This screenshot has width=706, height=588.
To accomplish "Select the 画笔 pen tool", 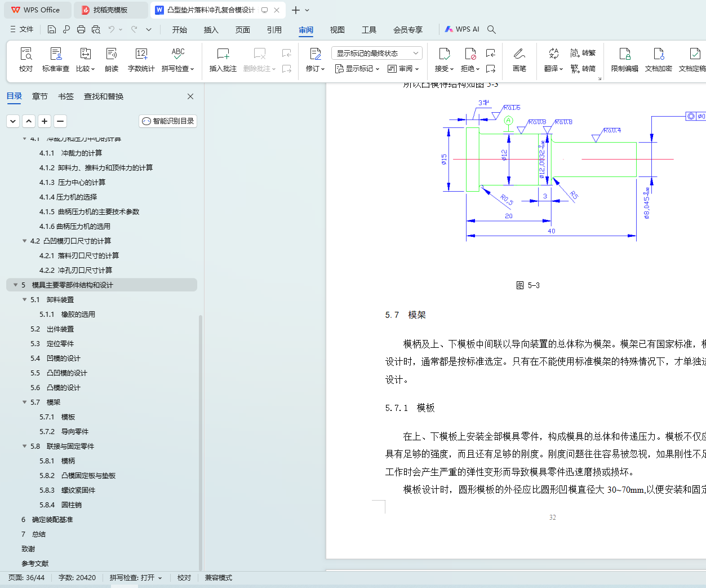I will (519, 60).
